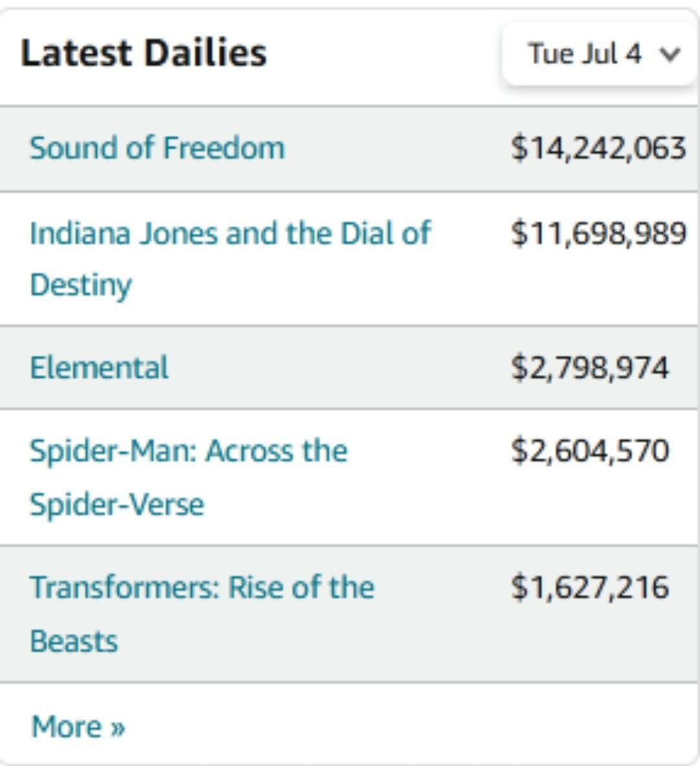Click the $14,242,063 gross amount

pos(598,148)
